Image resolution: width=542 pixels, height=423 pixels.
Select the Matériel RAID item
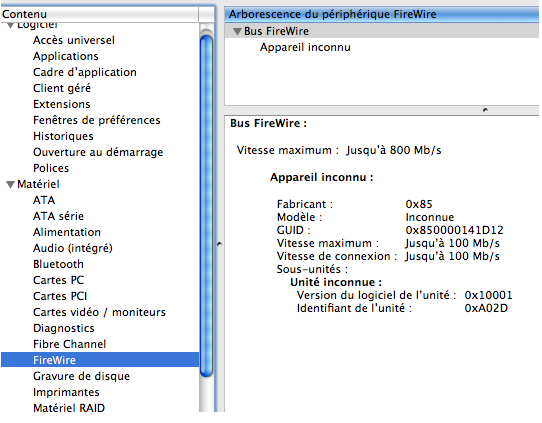point(69,408)
